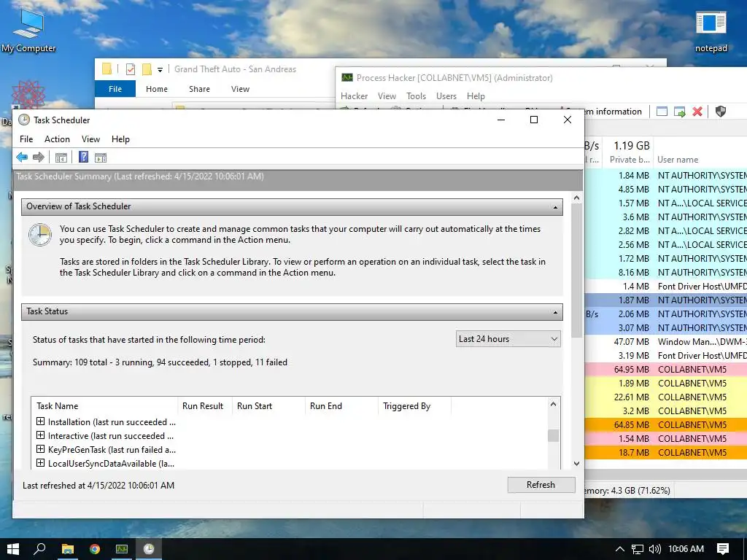Click the task list scrollbar up arrow
Image resolution: width=747 pixels, height=560 pixels.
(x=553, y=404)
